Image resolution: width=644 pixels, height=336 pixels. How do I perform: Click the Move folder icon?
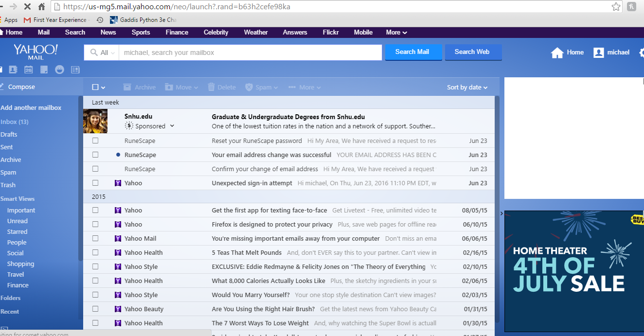pos(169,87)
